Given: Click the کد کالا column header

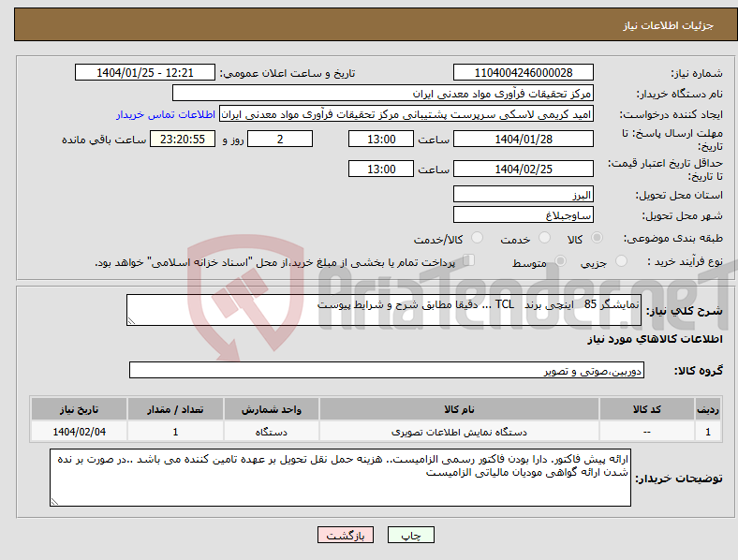Looking at the screenshot, I should (647, 409).
